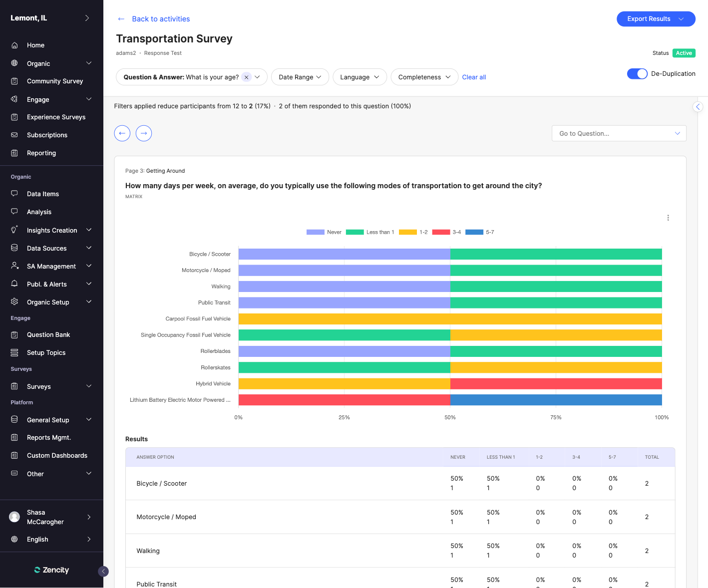The image size is (708, 588).
Task: Click the Question Bank sidebar icon
Action: coord(14,335)
